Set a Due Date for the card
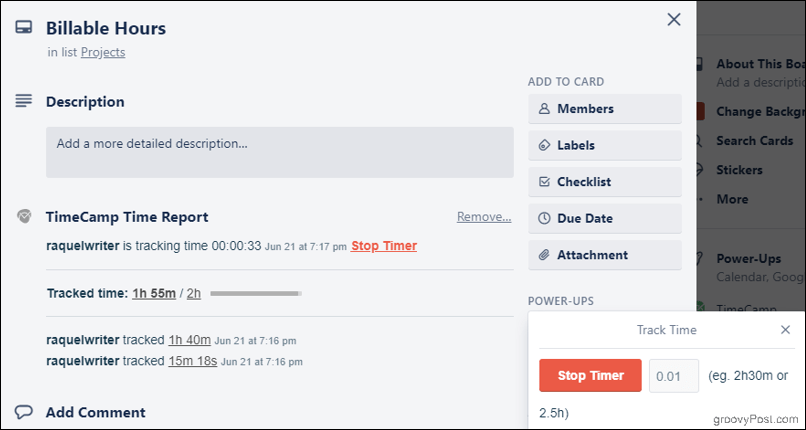 tap(604, 218)
